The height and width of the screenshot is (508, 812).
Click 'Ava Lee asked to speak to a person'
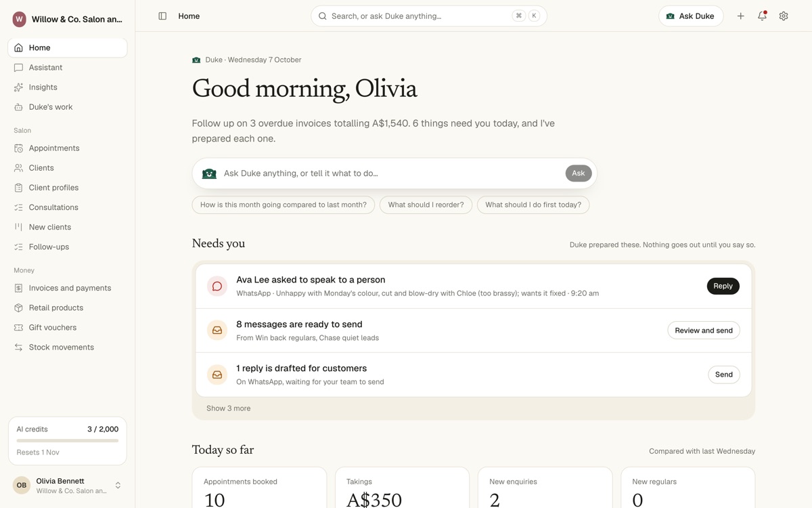[x=311, y=280]
